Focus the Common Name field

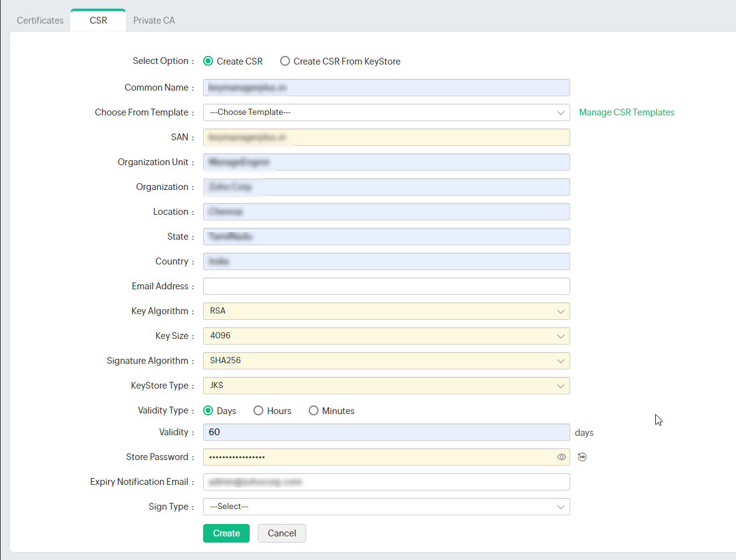386,88
